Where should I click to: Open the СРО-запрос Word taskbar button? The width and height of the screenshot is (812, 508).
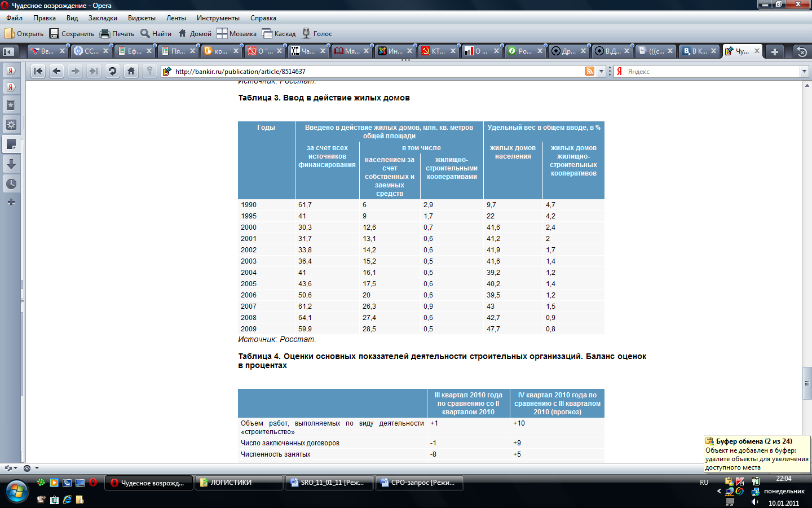pyautogui.click(x=419, y=483)
